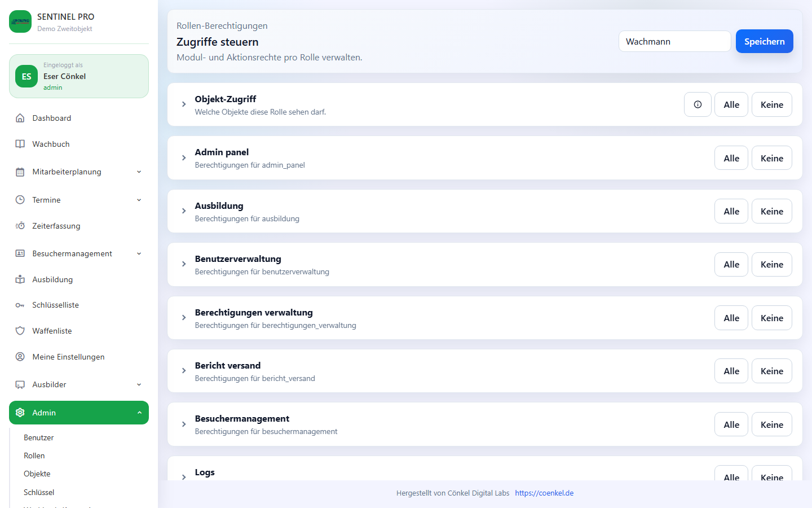812x508 pixels.
Task: Expand the Mitarbeiterplanung submenu
Action: 139,172
